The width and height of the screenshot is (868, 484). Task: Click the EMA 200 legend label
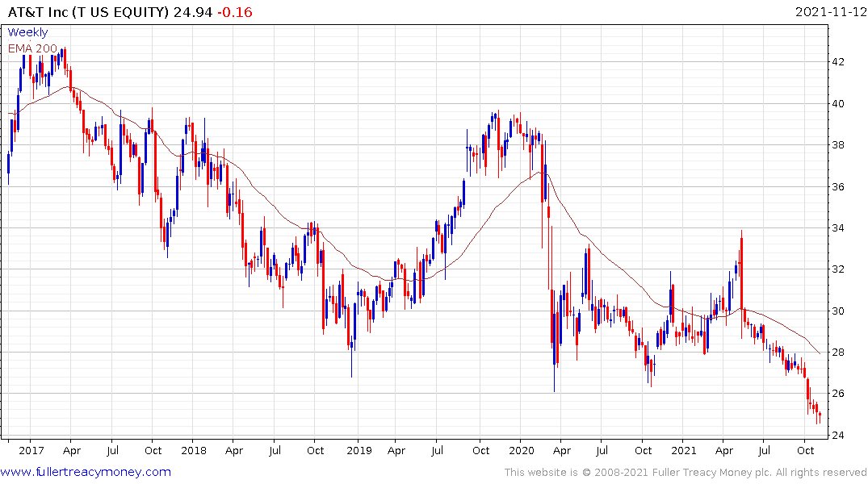pos(32,48)
